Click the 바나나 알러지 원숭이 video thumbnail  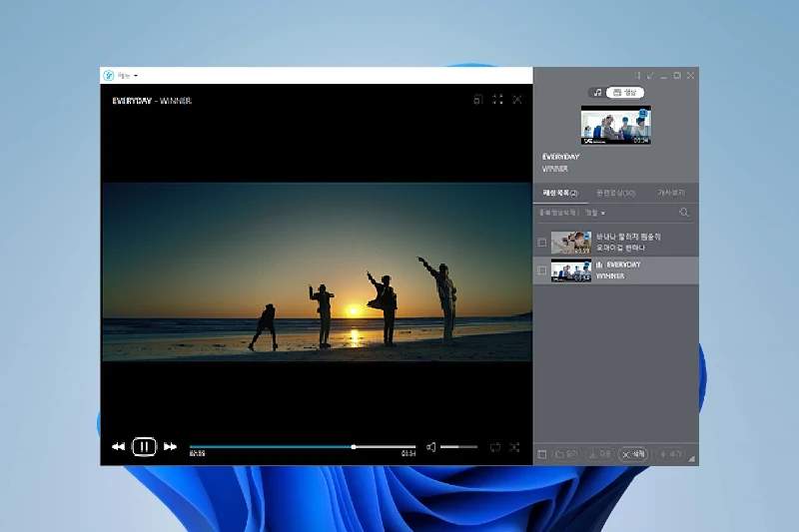(x=571, y=243)
